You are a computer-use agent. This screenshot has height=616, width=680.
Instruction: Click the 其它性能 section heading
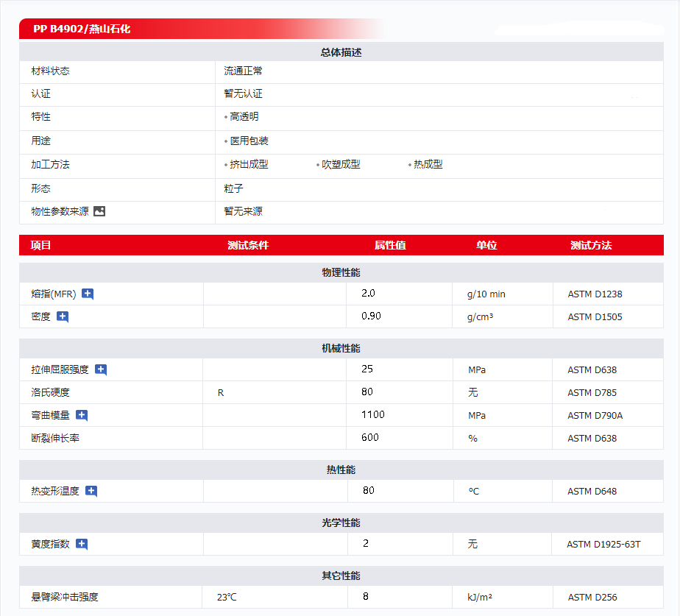click(341, 576)
